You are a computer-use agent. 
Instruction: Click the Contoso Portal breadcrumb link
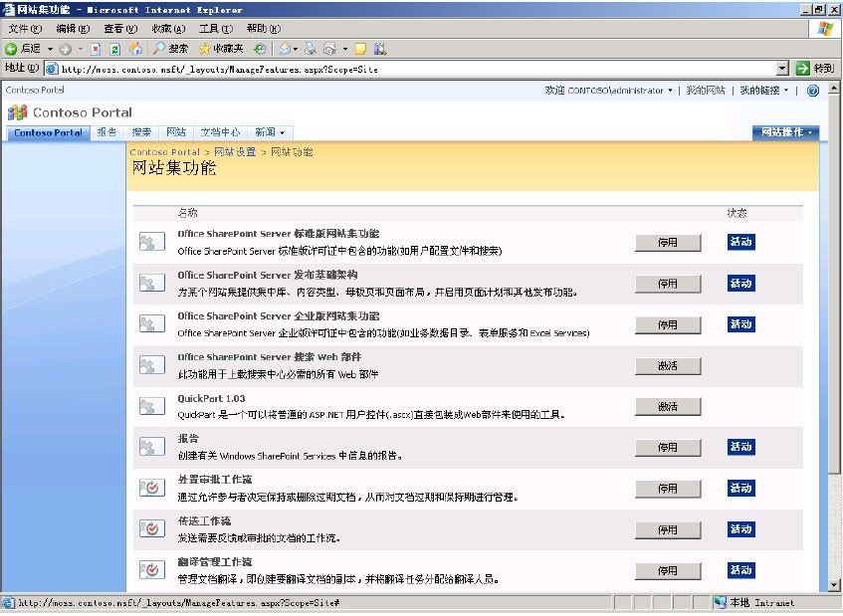tap(164, 152)
